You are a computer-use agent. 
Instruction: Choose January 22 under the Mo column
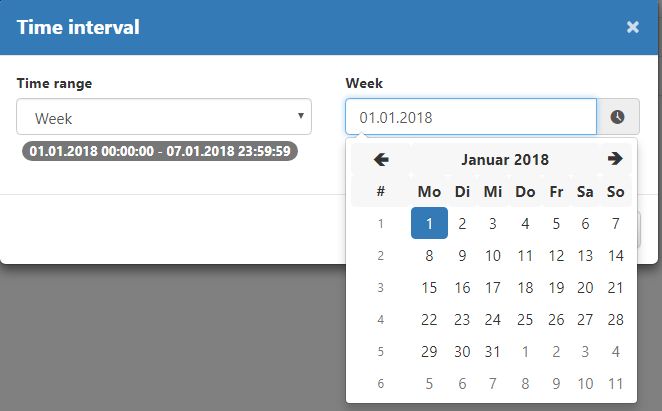click(x=429, y=320)
